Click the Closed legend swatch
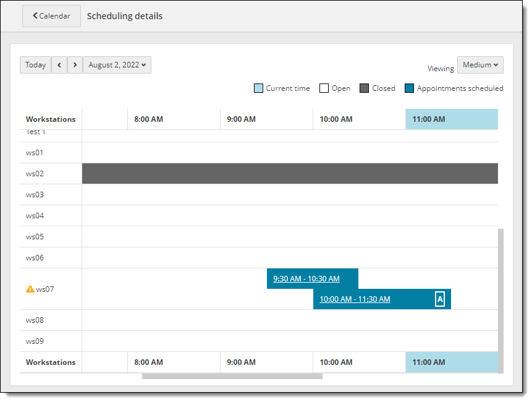532x402 pixels. pos(364,88)
